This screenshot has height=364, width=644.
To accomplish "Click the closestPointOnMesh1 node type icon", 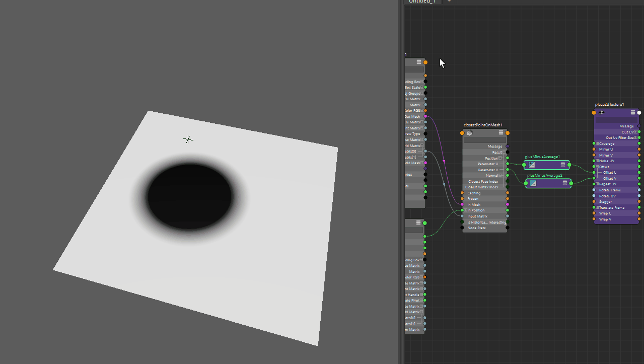I will coord(469,133).
